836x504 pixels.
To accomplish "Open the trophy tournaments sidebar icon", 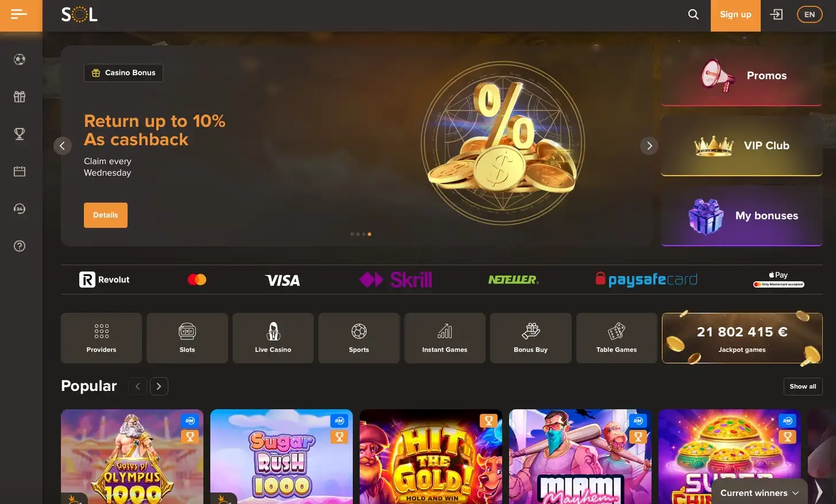I will (x=20, y=134).
